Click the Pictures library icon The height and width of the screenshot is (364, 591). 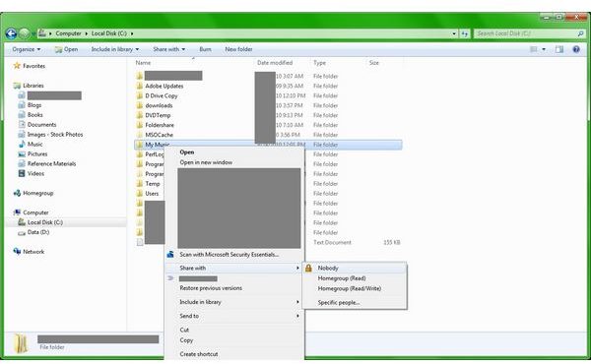pos(22,153)
